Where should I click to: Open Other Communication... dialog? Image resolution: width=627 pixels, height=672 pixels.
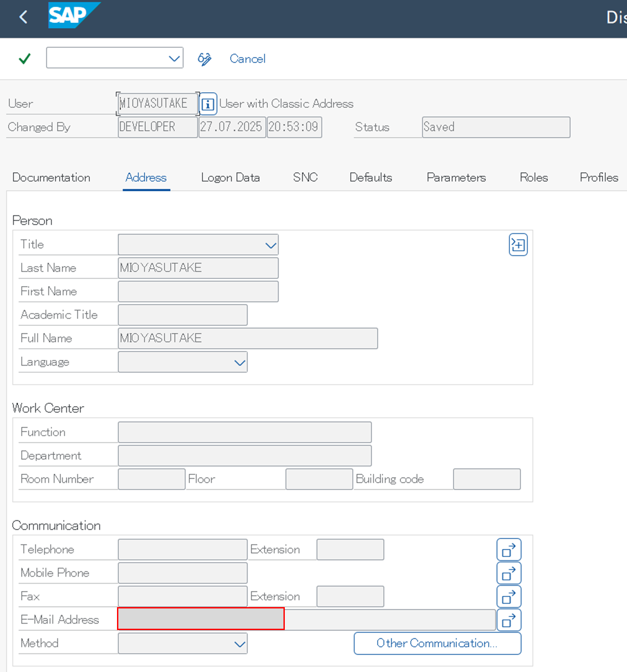(438, 643)
